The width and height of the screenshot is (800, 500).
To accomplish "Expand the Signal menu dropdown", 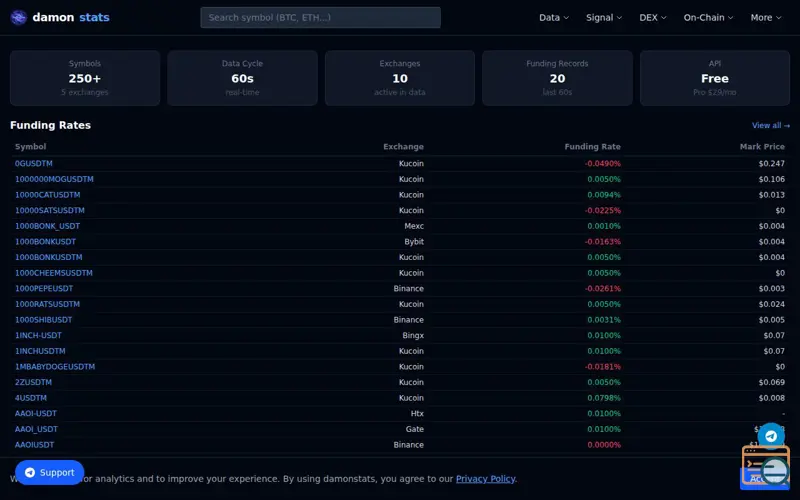I will 604,17.
